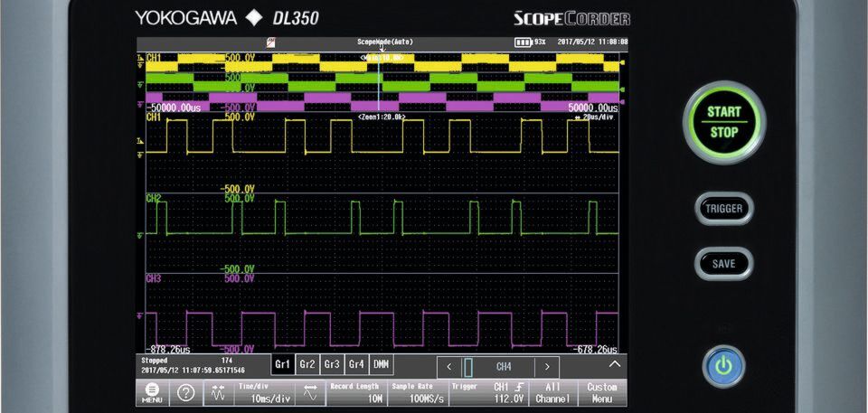Switch to the Gr2 group tab
The image size is (868, 413).
307,365
